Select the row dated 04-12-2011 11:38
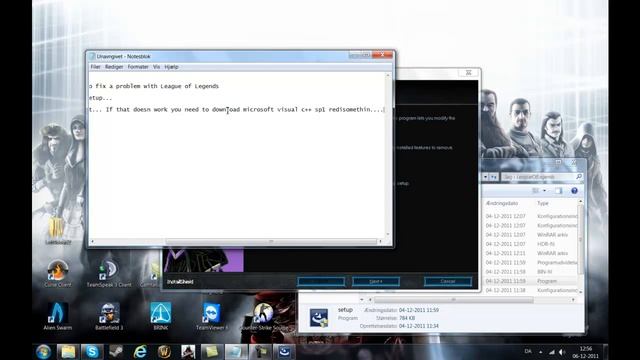 click(x=531, y=290)
